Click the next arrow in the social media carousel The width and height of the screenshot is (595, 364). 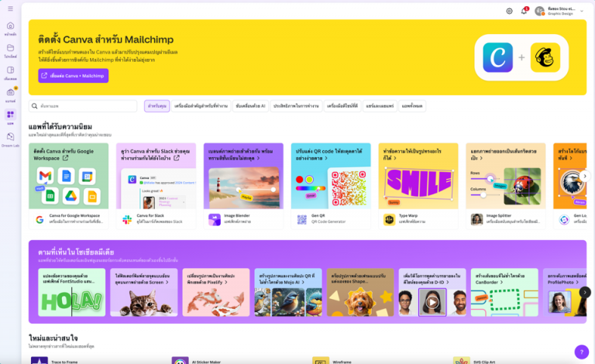(585, 292)
